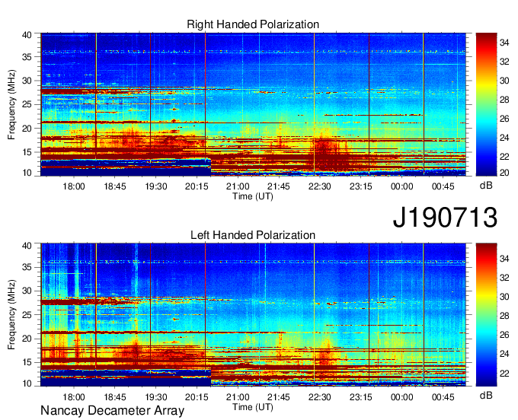Click the 20 dB label on the right-handed colorbar
This screenshot has height=420, width=518.
pos(504,173)
